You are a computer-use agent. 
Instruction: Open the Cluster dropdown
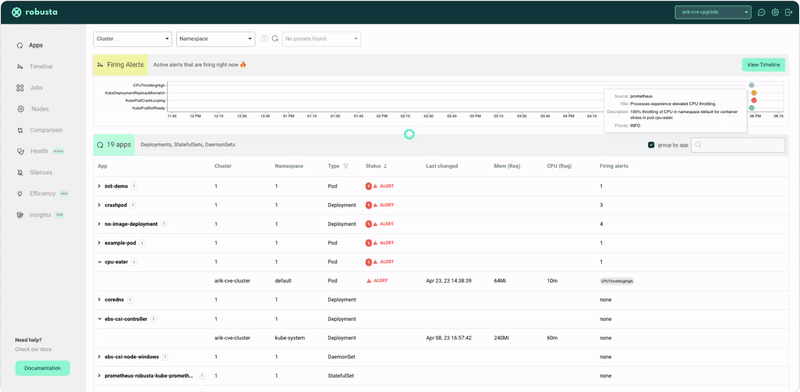(x=133, y=39)
